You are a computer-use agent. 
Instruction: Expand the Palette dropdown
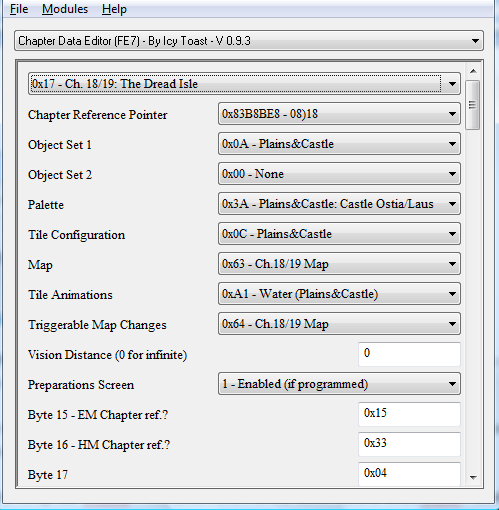[x=339, y=204]
